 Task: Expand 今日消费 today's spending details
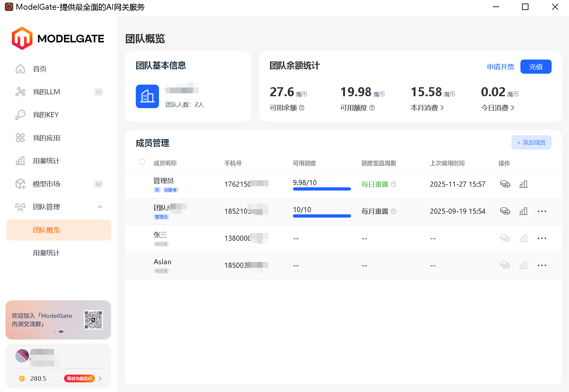513,108
